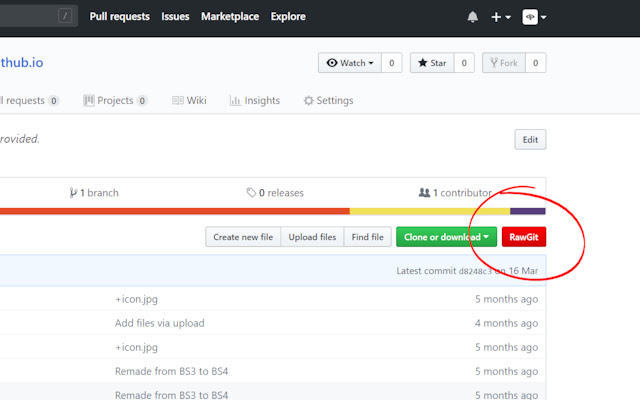The image size is (640, 400).
Task: Open the Projects tab
Action: coord(115,100)
